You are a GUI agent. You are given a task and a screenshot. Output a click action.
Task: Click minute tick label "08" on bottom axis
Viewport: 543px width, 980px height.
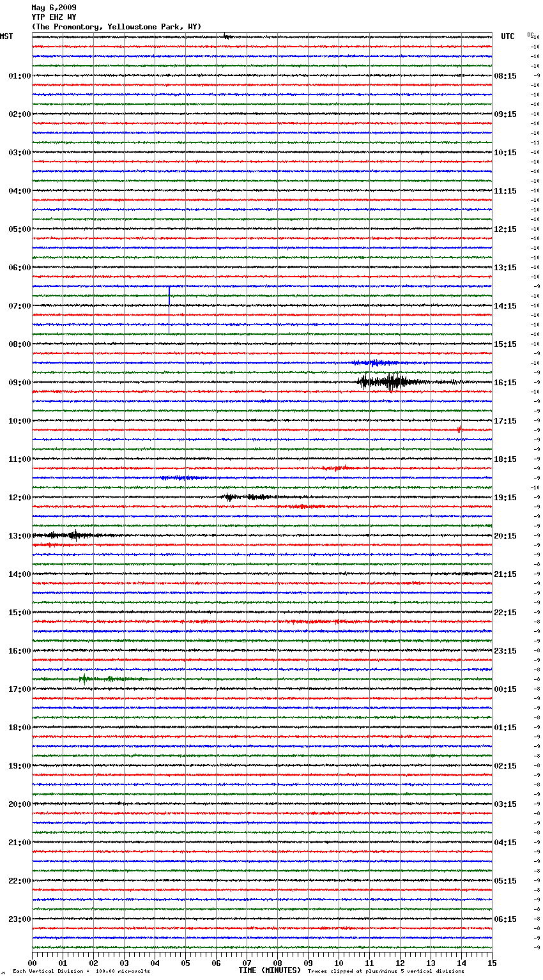pyautogui.click(x=277, y=963)
